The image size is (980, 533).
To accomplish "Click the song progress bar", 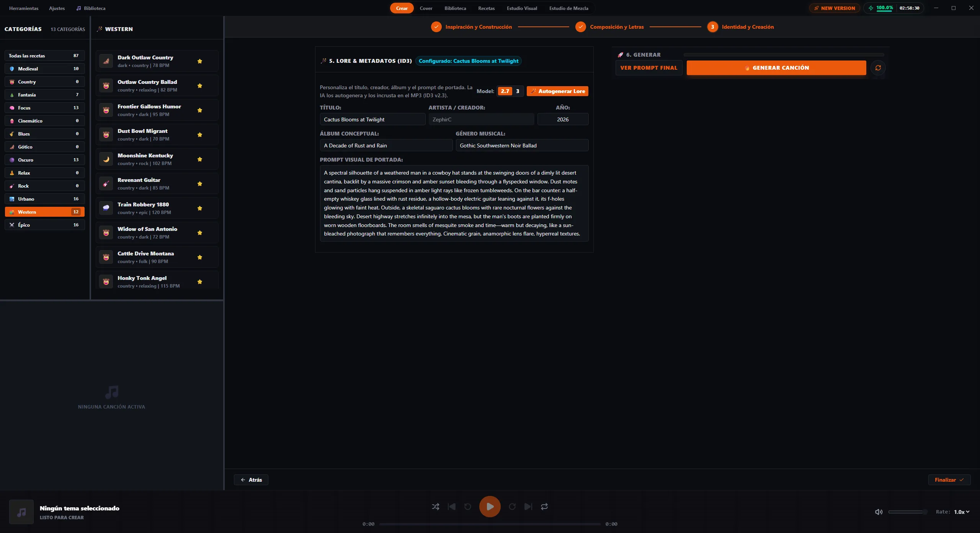I will pyautogui.click(x=490, y=524).
